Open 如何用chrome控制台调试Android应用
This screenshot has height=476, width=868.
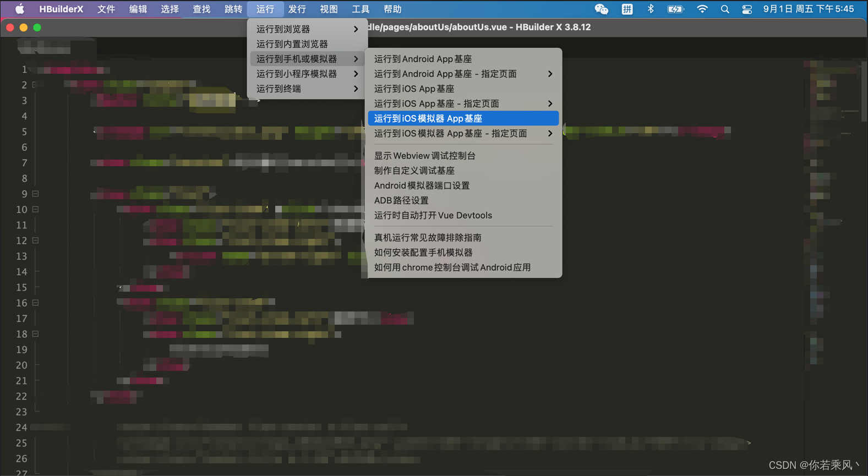(463, 267)
